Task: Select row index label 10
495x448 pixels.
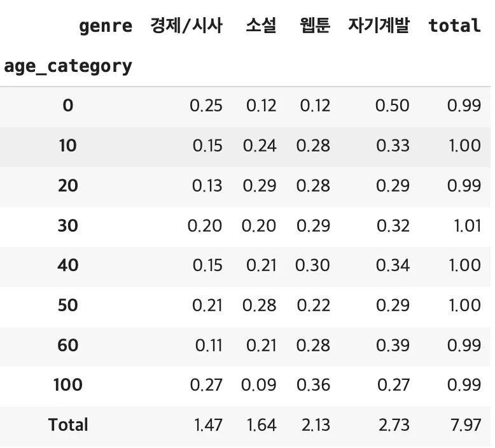Action: tap(68, 146)
